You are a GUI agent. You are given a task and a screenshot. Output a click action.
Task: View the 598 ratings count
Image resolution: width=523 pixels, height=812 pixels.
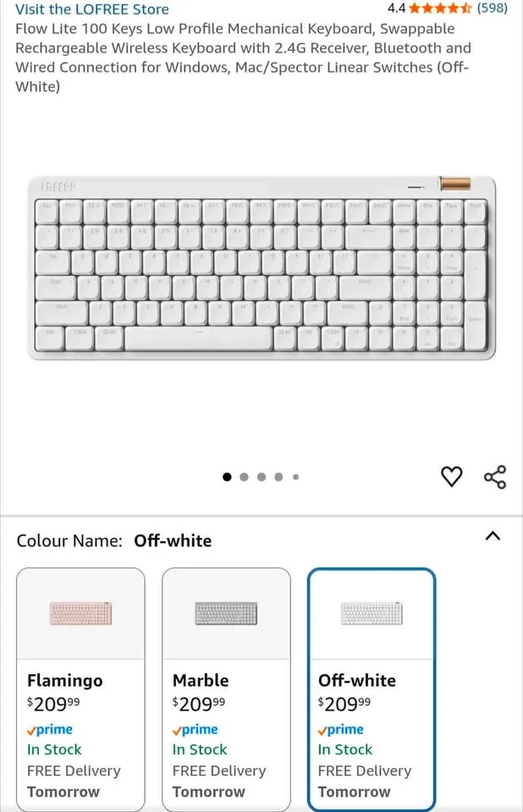(494, 8)
